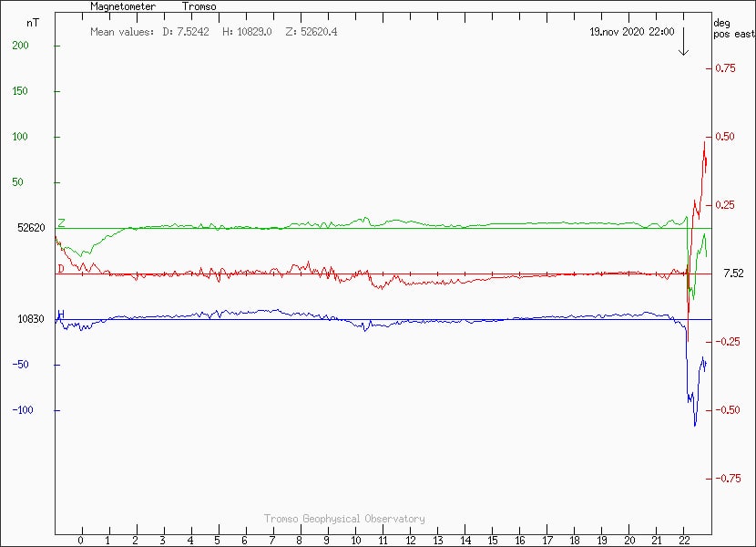Click hour 10 on the time axis
Image resolution: width=756 pixels, height=547 pixels.
pyautogui.click(x=356, y=541)
